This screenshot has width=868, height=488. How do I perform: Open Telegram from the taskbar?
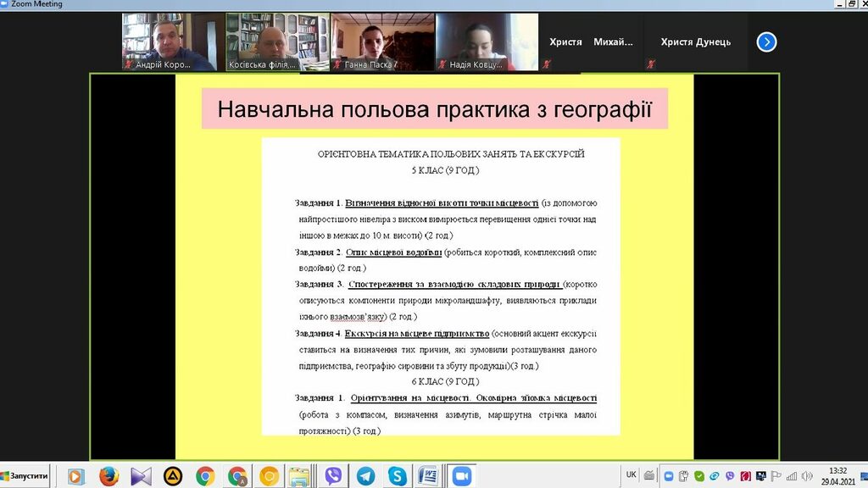pyautogui.click(x=365, y=476)
